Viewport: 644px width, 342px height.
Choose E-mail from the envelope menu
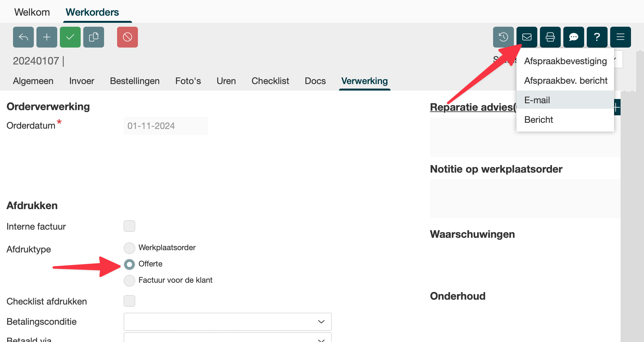[x=537, y=100]
